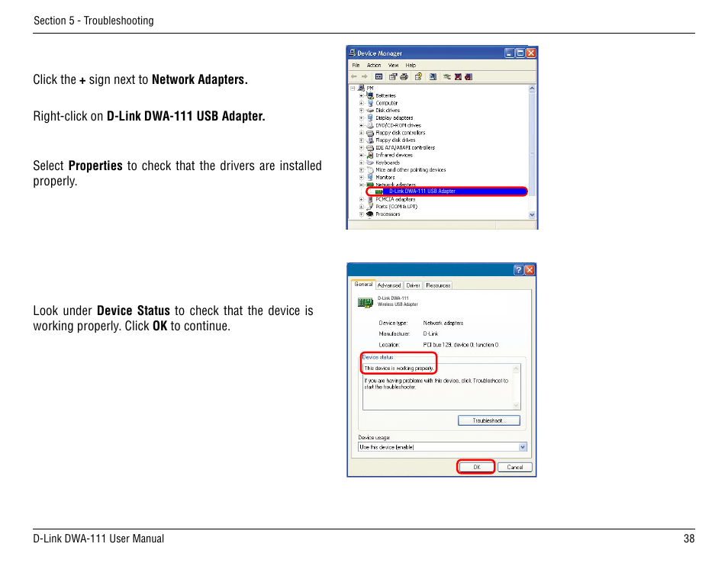This screenshot has height=563, width=728.
Task: Collapse the Network adapters node
Action: 361,185
